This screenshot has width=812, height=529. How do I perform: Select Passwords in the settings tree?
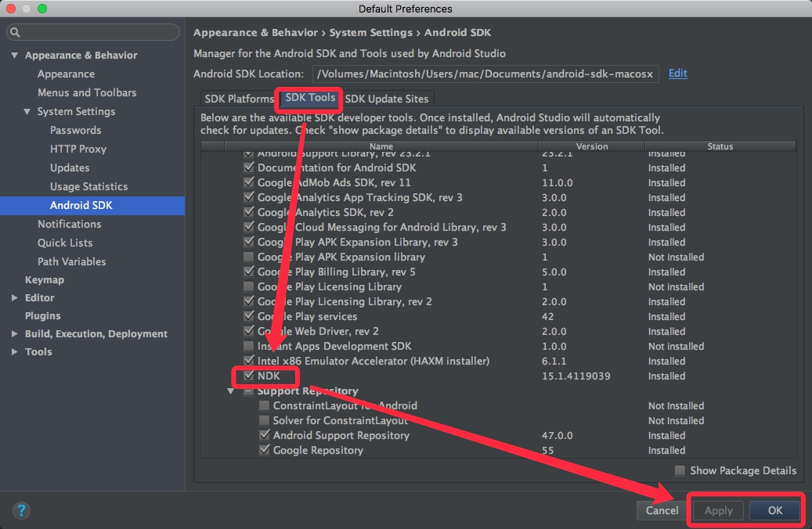[x=76, y=130]
